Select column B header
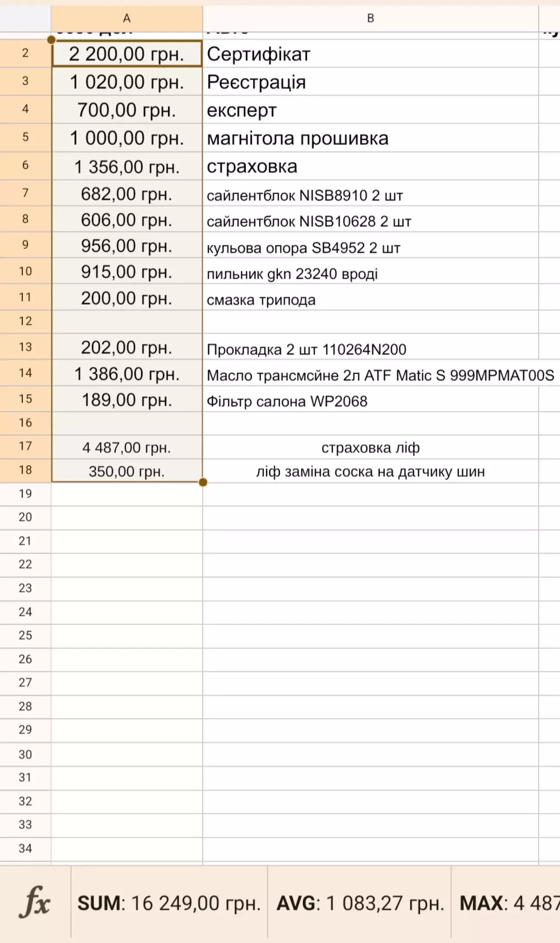 pos(370,18)
